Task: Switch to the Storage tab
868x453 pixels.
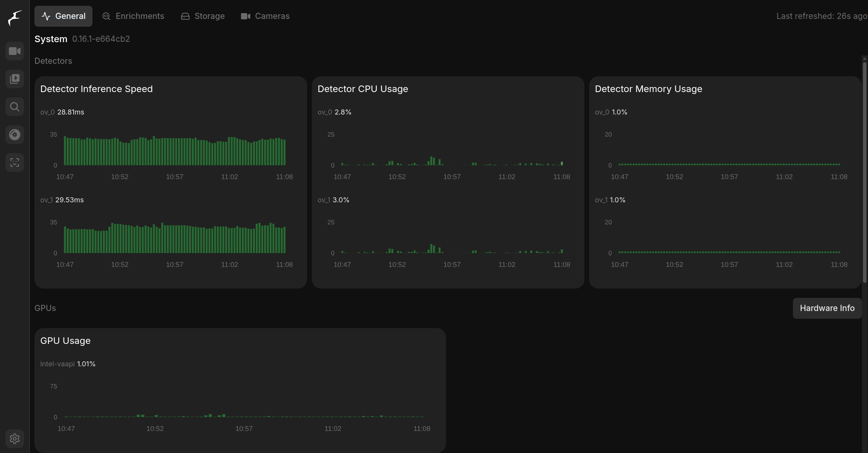Action: (x=203, y=16)
